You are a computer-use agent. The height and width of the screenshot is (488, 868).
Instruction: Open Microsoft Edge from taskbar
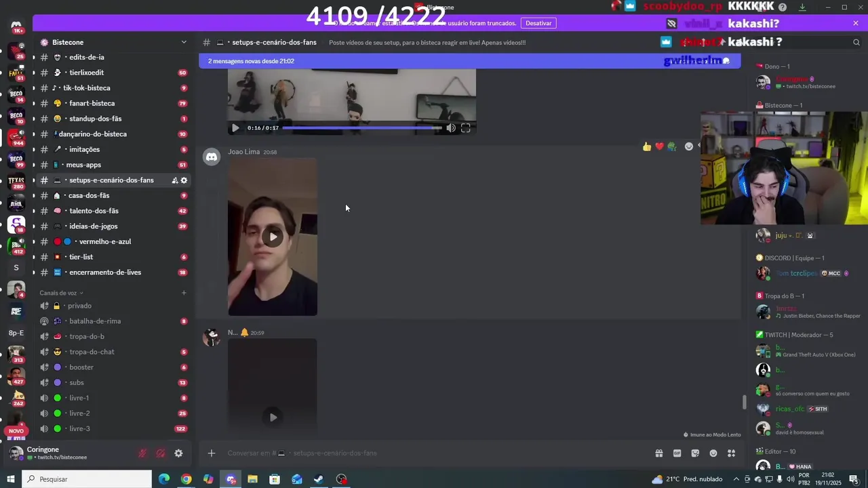click(x=164, y=479)
